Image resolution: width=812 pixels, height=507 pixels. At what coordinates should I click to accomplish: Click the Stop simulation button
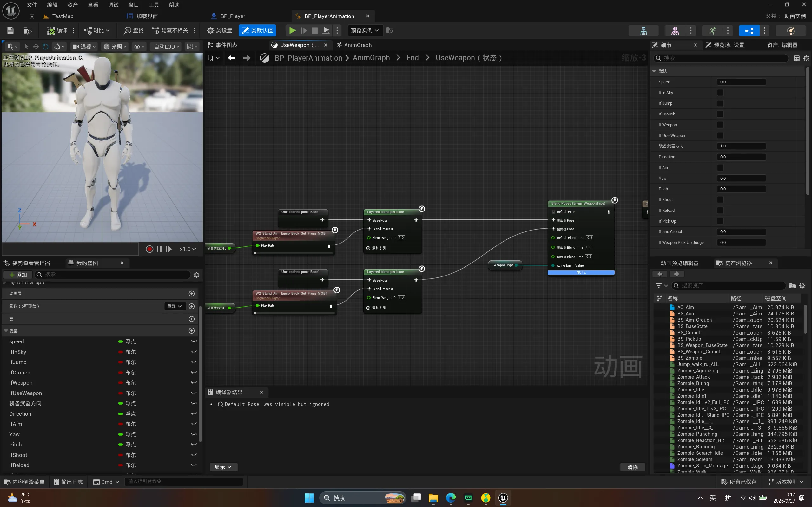pyautogui.click(x=315, y=30)
